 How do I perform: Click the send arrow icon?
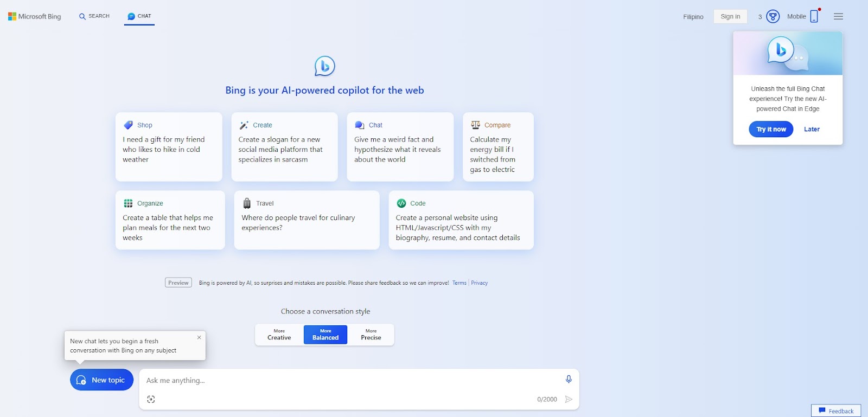(569, 400)
